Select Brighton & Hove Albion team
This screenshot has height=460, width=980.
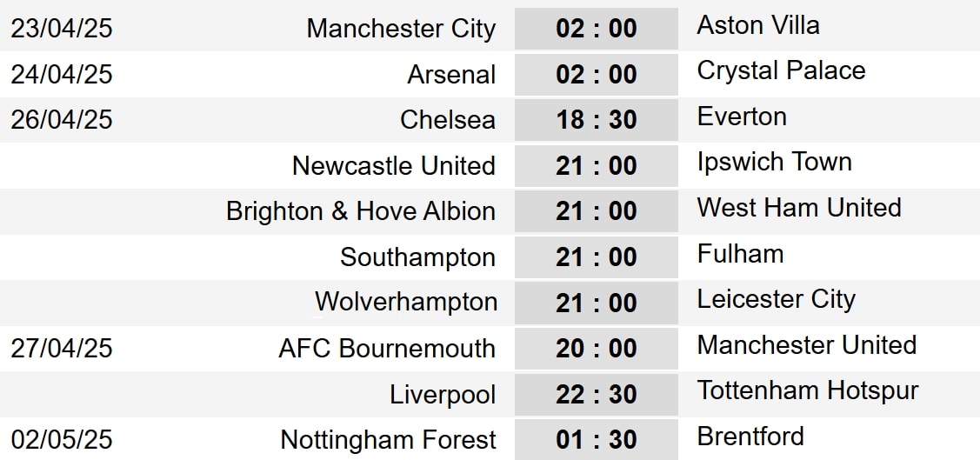click(361, 211)
